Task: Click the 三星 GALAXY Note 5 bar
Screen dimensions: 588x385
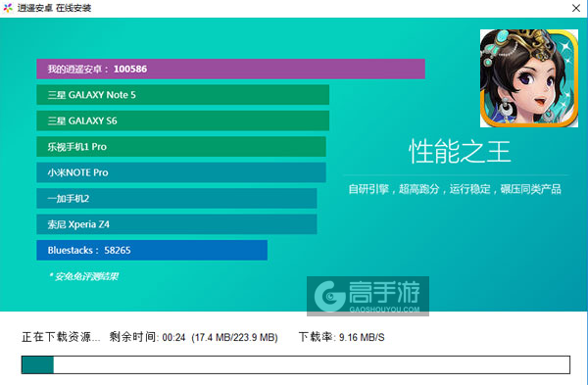Action: coord(182,95)
